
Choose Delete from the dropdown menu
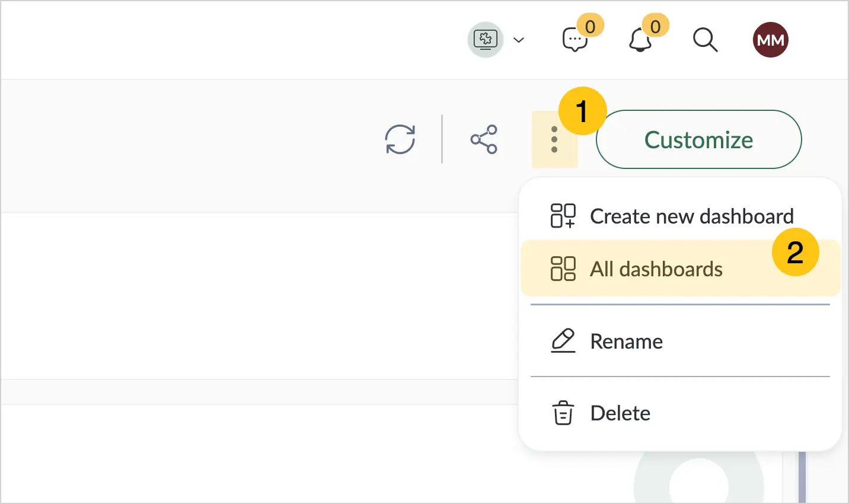(x=680, y=413)
